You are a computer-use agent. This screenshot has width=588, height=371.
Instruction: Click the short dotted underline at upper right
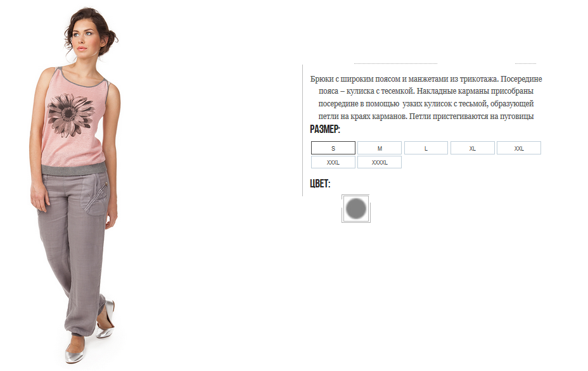coord(525,63)
